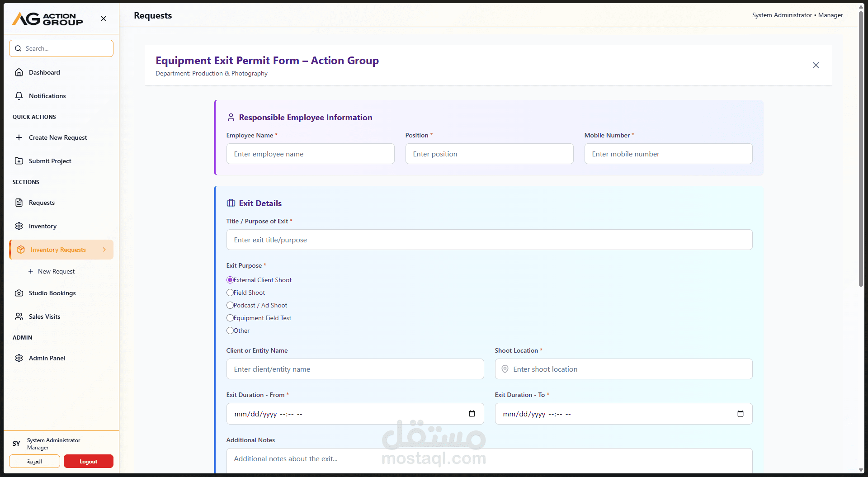Select External Client Shoot radio option
868x477 pixels.
[230, 280]
